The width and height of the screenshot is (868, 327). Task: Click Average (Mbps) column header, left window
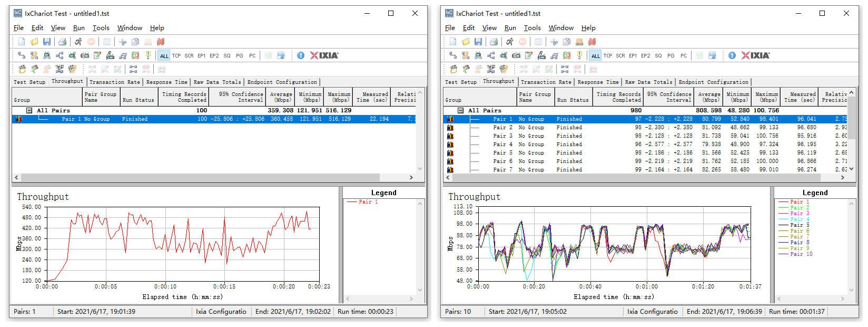pos(280,97)
